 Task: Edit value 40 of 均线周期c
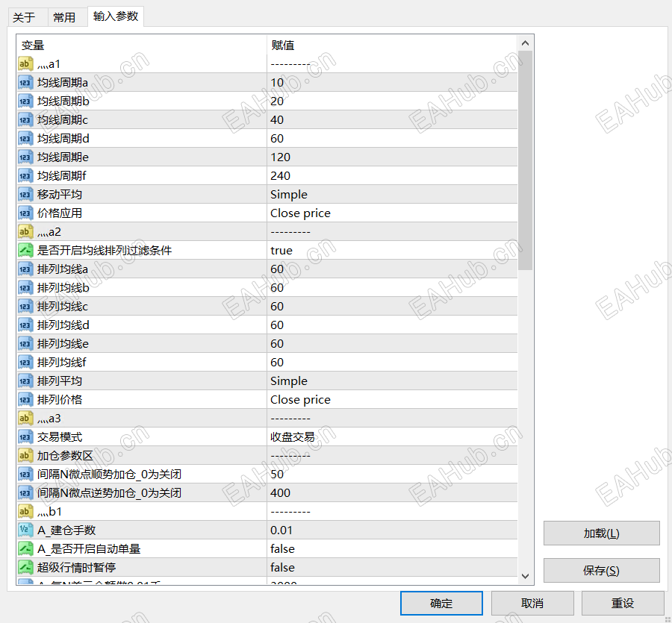coord(392,120)
